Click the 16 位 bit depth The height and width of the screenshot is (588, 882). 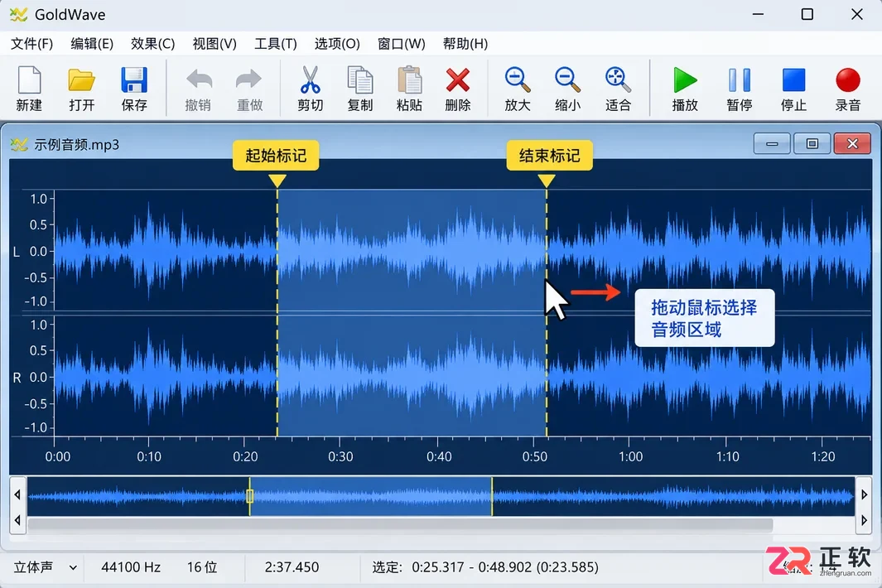(202, 567)
